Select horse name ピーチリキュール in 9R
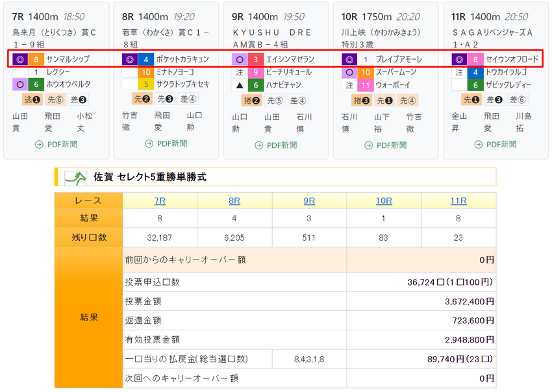The width and height of the screenshot is (552, 392). (x=289, y=72)
